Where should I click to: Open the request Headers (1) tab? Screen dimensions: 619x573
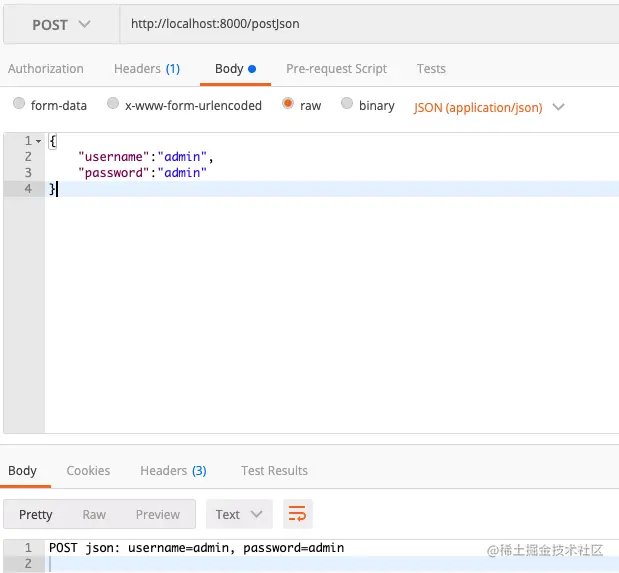pos(147,69)
